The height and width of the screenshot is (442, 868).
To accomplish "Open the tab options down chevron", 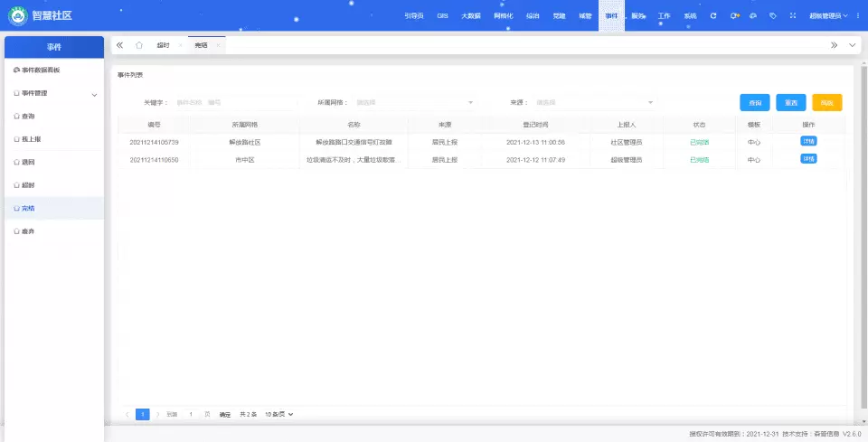I will pyautogui.click(x=852, y=45).
